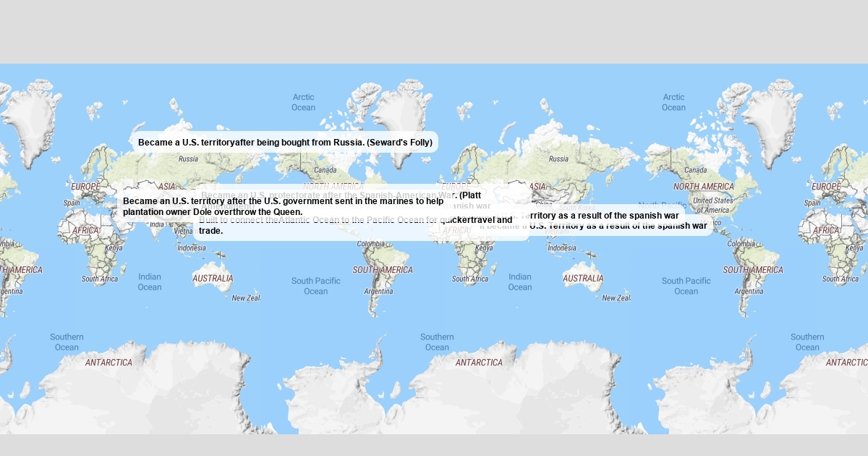Viewport: 868px width, 456px height.
Task: Click the Indonesia map label
Action: click(191, 247)
